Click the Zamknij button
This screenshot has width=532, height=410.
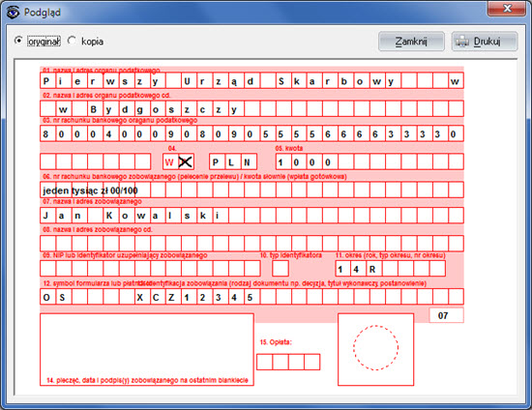click(411, 42)
